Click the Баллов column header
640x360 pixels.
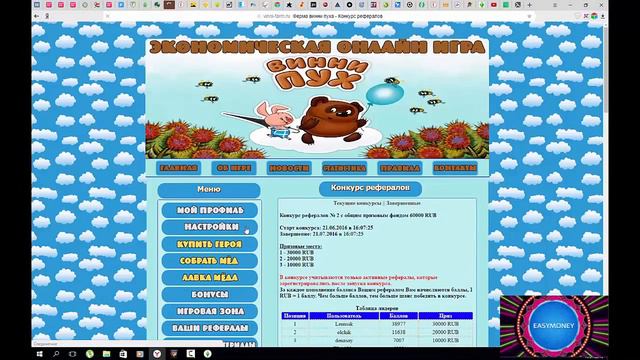coord(399,316)
